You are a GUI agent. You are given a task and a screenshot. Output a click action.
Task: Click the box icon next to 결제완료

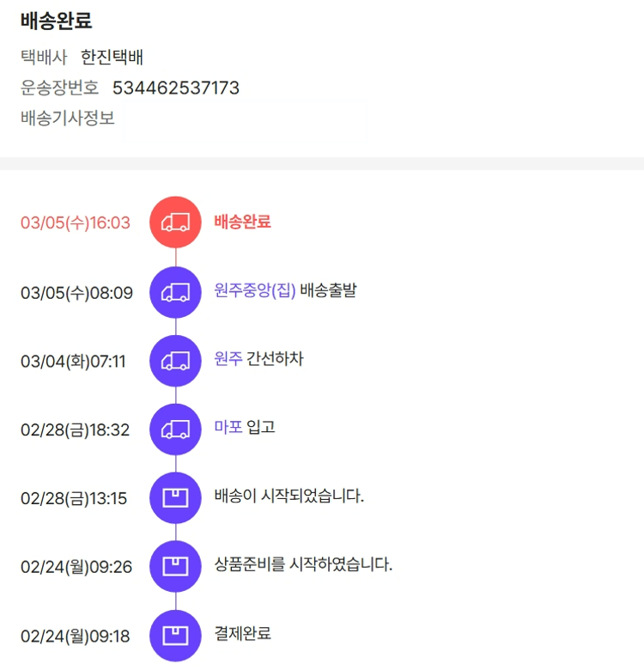click(x=175, y=636)
